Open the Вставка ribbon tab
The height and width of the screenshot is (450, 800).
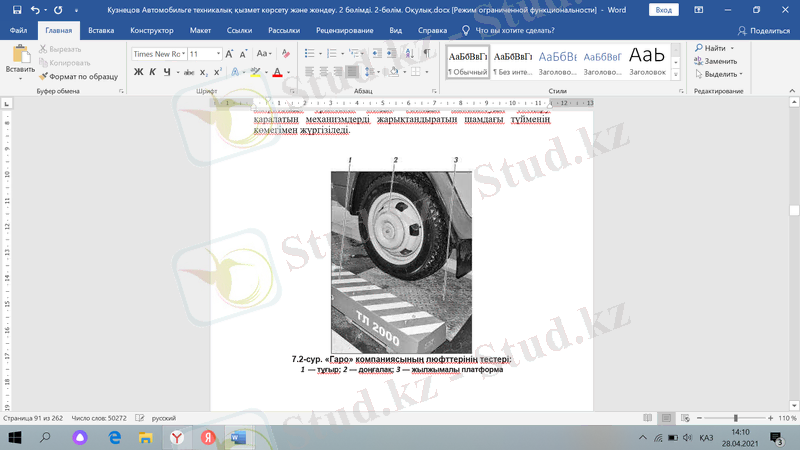coord(101,31)
